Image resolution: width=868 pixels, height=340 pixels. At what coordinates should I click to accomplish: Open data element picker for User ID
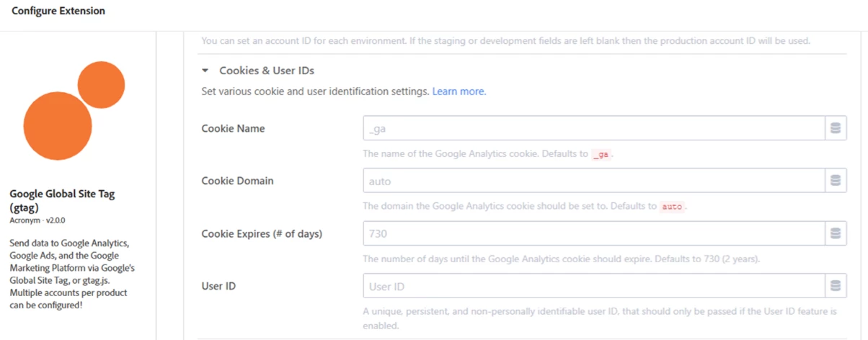(x=836, y=286)
